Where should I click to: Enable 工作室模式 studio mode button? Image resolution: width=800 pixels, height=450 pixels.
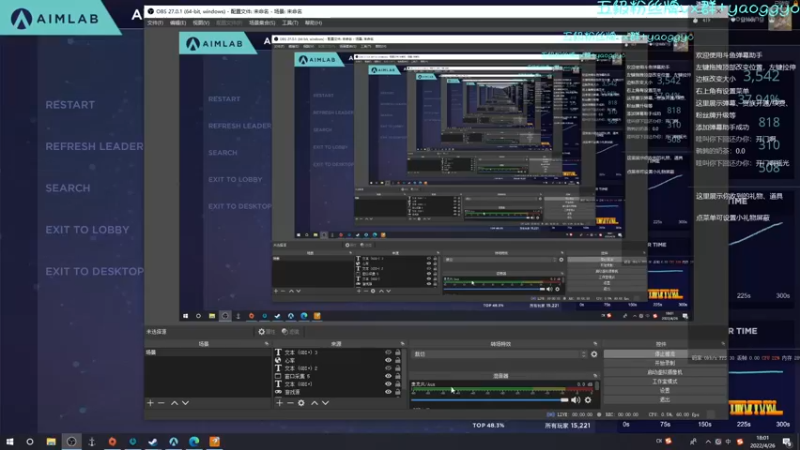tap(664, 382)
